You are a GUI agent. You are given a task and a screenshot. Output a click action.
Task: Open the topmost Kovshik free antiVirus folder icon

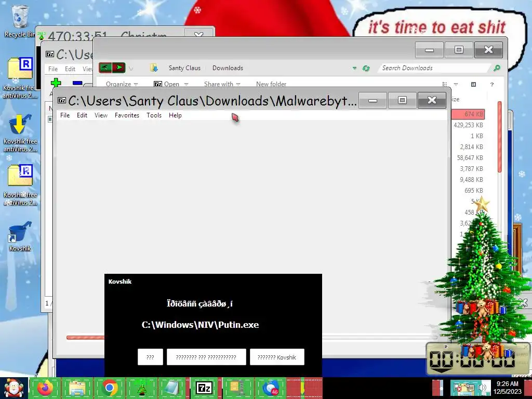pyautogui.click(x=20, y=78)
